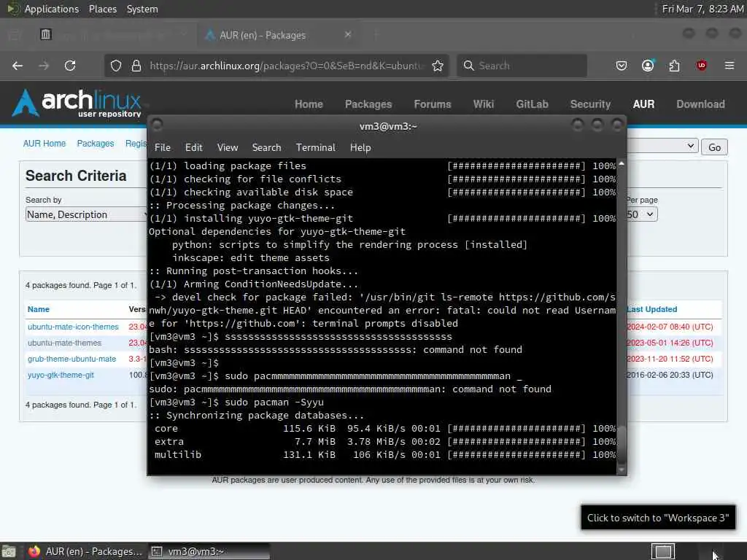Click the AUR Home sub-navigation link
Viewport: 747px width, 560px height.
click(x=44, y=144)
